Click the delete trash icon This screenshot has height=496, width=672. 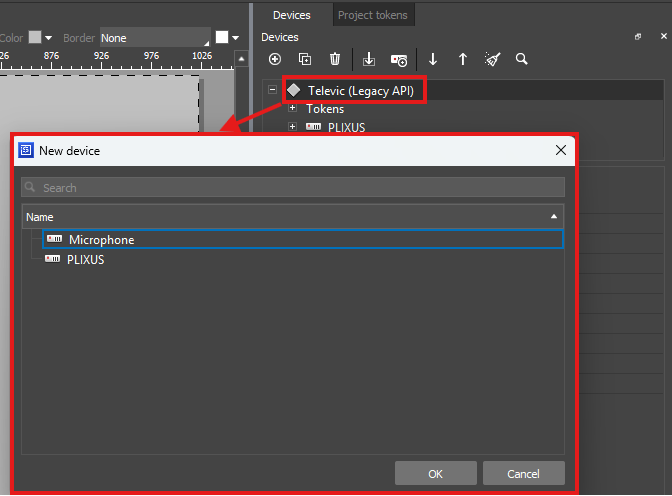point(335,60)
